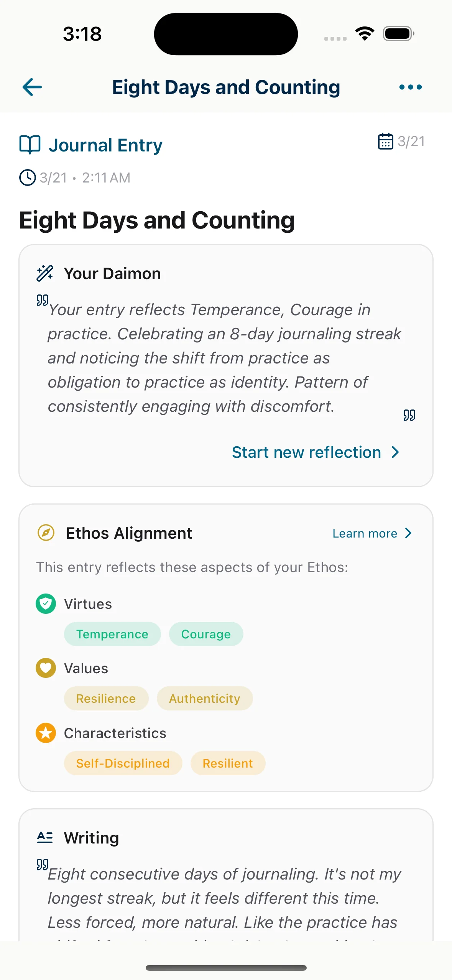Image resolution: width=452 pixels, height=980 pixels.
Task: Select the Temperance virtue chip
Action: click(112, 634)
